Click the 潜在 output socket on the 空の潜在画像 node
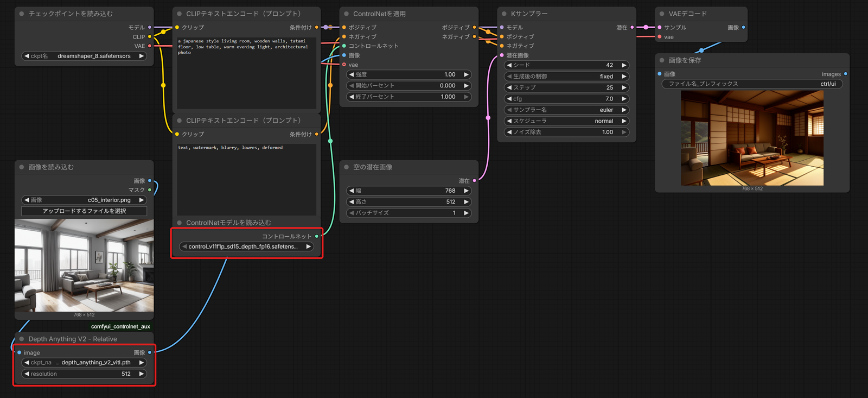 pyautogui.click(x=474, y=181)
